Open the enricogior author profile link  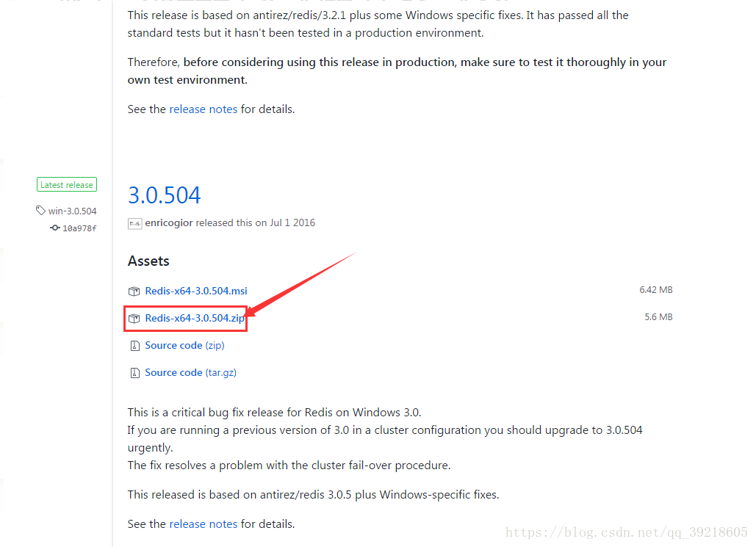[169, 222]
